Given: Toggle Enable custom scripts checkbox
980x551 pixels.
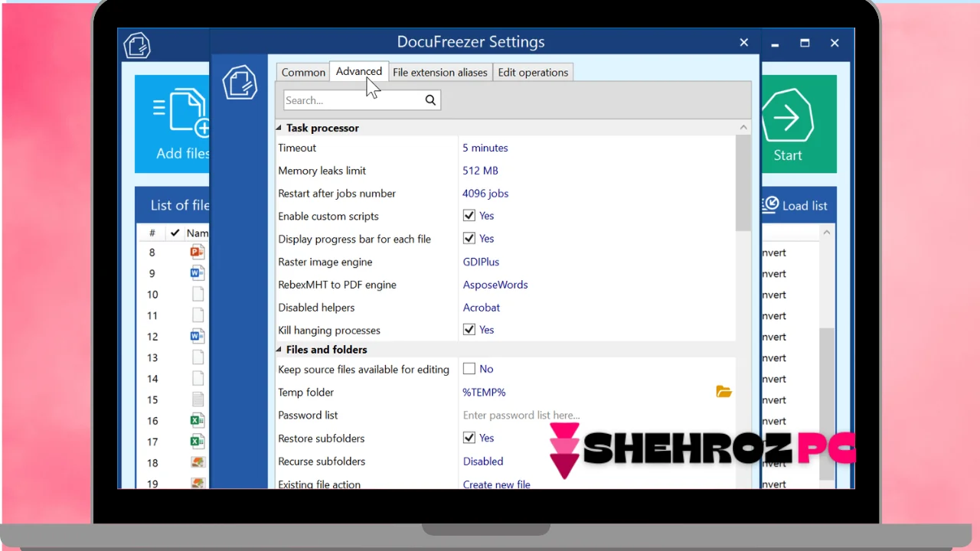Looking at the screenshot, I should [469, 216].
